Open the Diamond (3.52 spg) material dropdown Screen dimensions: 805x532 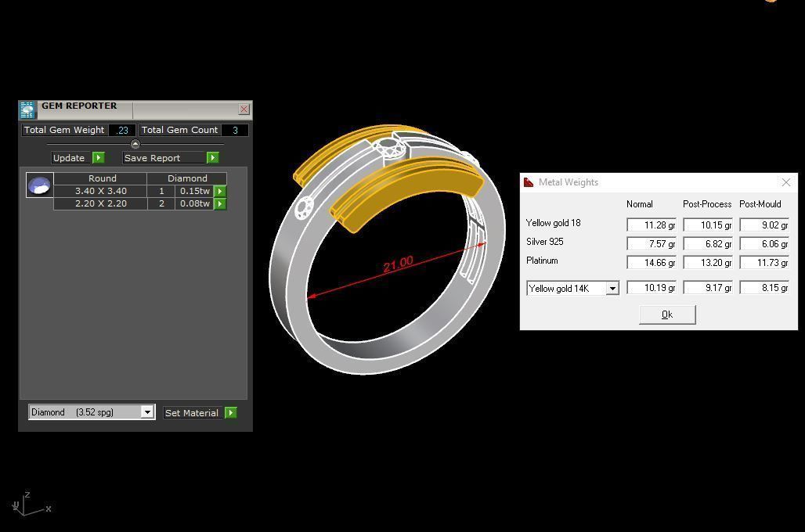[147, 412]
